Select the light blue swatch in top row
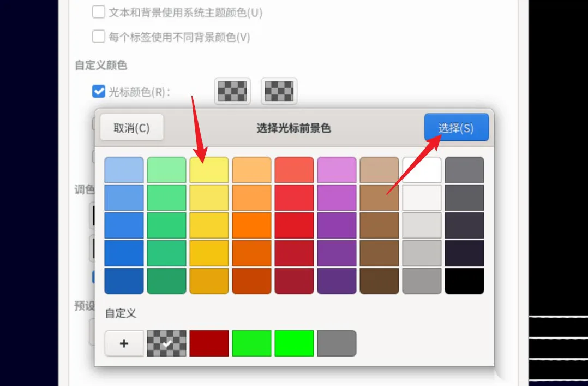Screen dimensions: 588x386 pyautogui.click(x=124, y=169)
